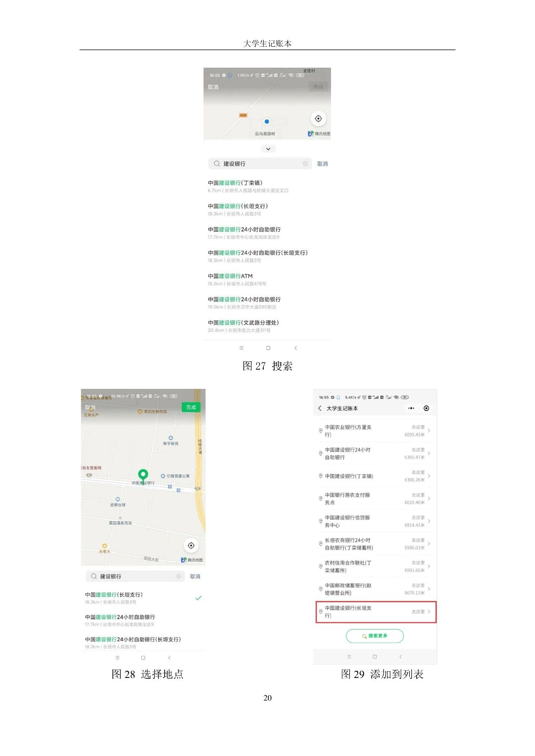Tap Android home square under list screen

pos(374,657)
